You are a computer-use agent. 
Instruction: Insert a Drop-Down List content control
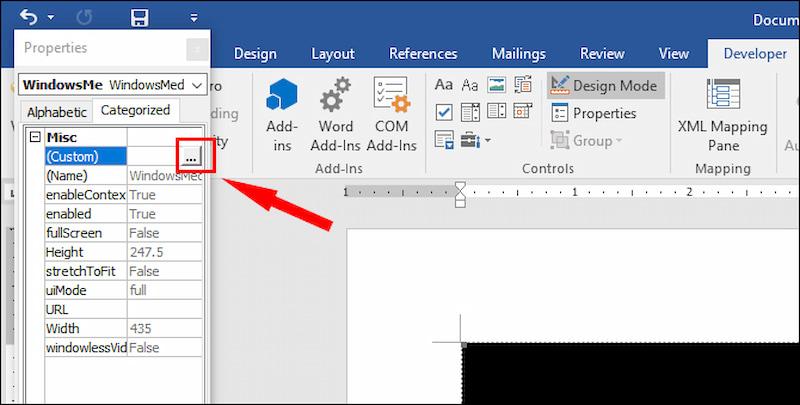click(496, 111)
